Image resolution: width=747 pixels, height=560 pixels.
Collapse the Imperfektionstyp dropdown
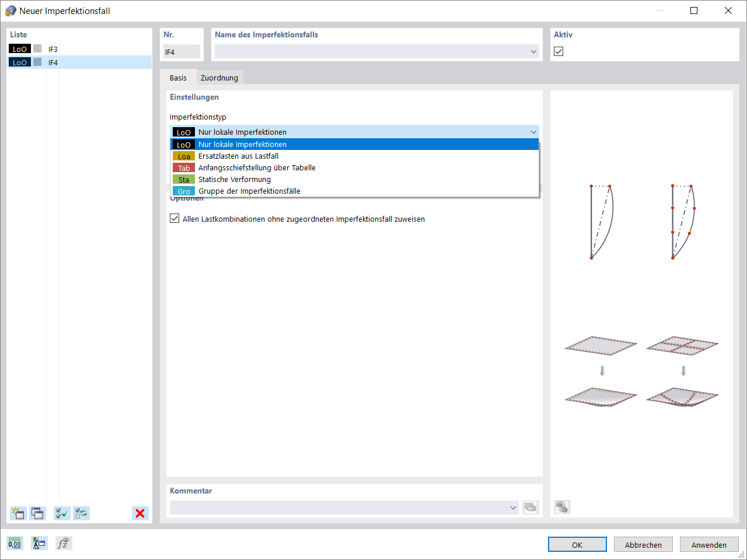(533, 132)
